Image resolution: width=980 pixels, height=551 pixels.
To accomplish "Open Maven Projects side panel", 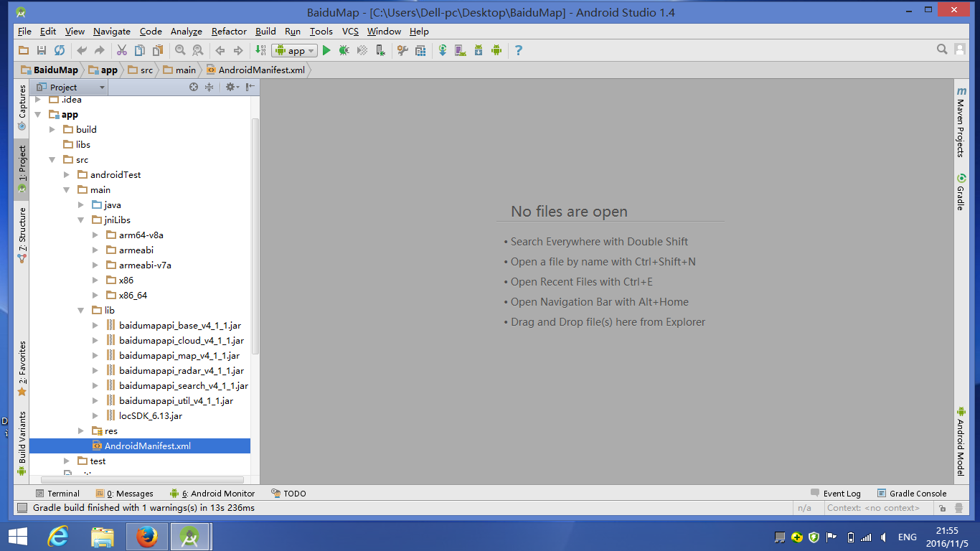I will [960, 122].
